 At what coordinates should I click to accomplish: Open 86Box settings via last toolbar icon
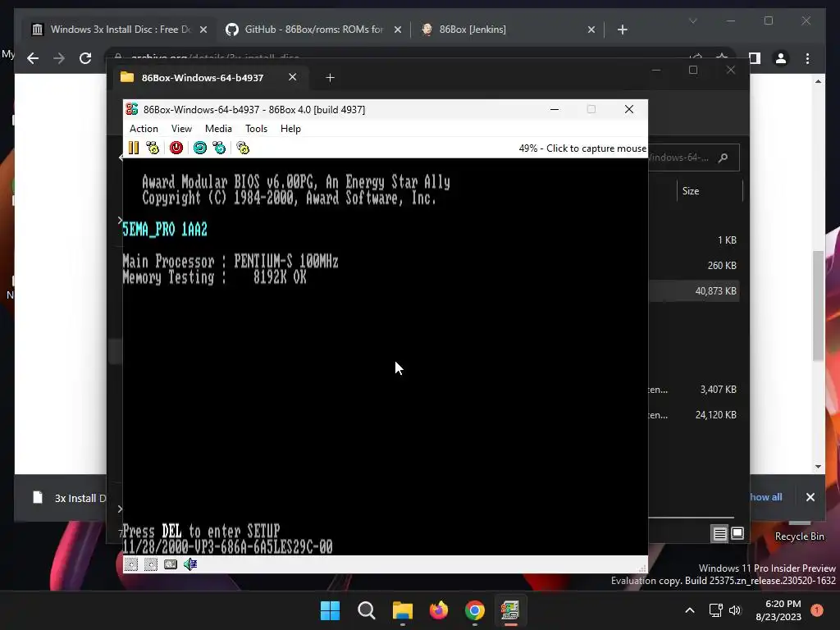(x=243, y=148)
